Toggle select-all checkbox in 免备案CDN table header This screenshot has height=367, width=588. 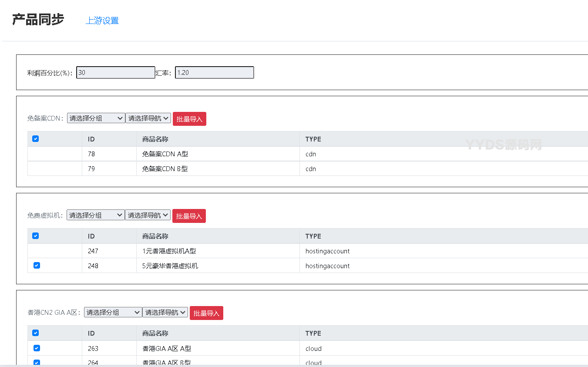[36, 139]
